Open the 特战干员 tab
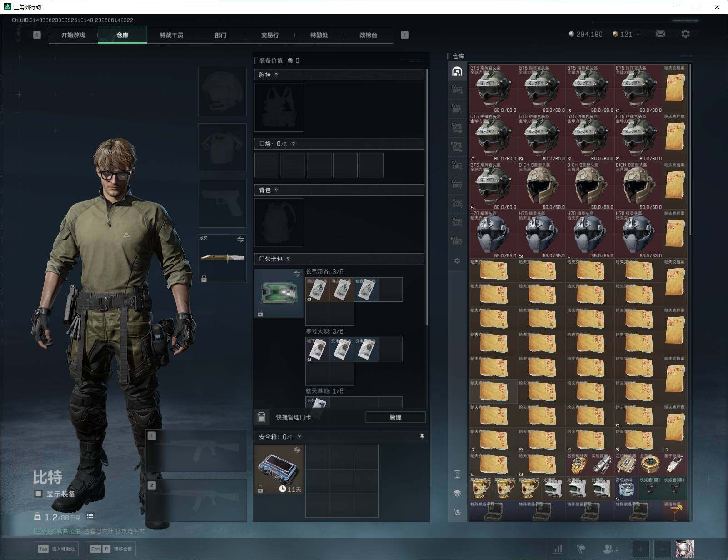The width and height of the screenshot is (728, 560). coord(171,35)
